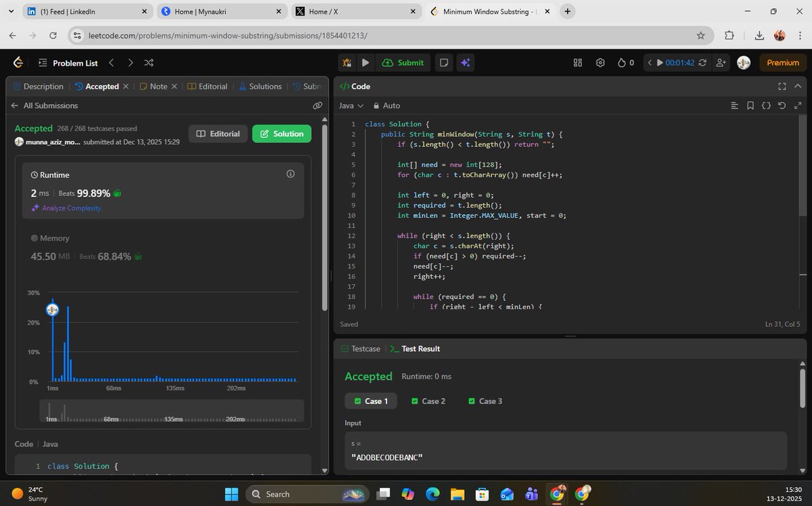This screenshot has height=506, width=812.
Task: Click the curly braces icon
Action: [766, 106]
